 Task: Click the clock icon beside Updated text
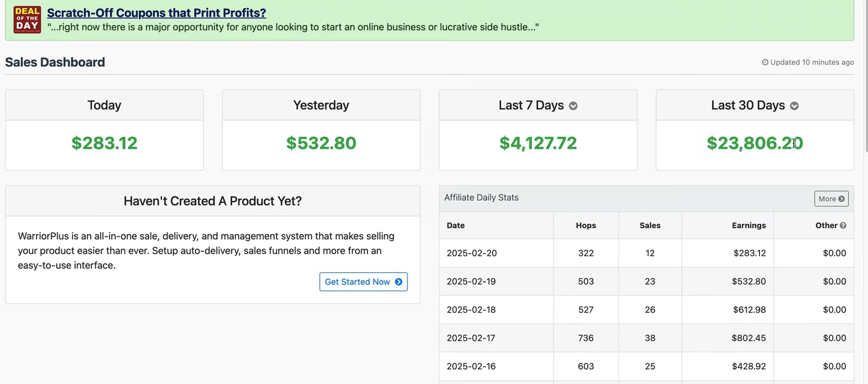pyautogui.click(x=765, y=62)
